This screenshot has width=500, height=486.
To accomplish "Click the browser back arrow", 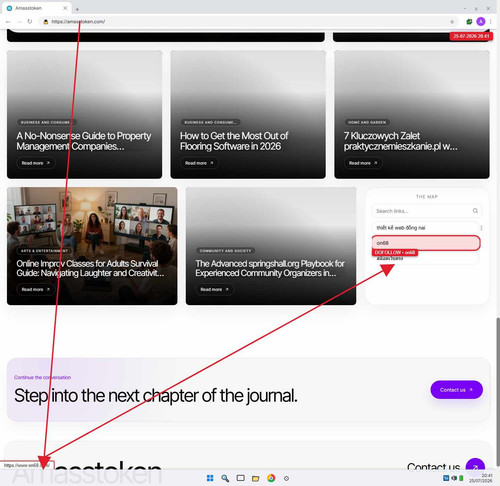I will 8,22.
